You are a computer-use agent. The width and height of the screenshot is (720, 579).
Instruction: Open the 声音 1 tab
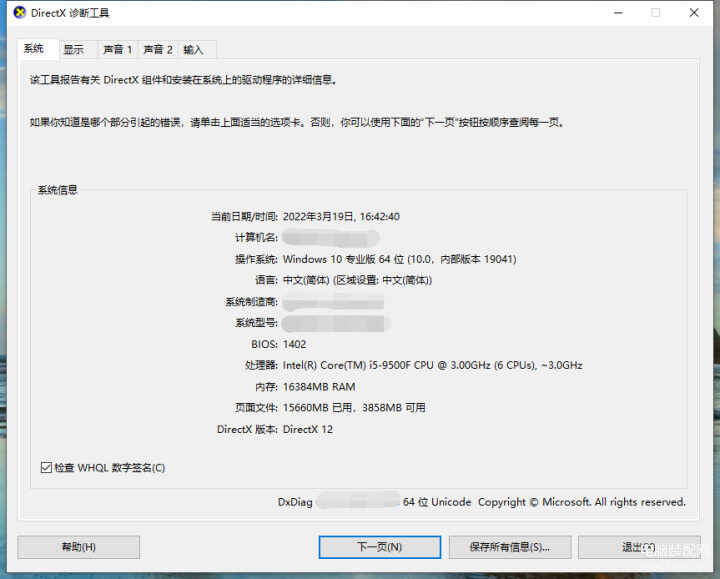[118, 50]
